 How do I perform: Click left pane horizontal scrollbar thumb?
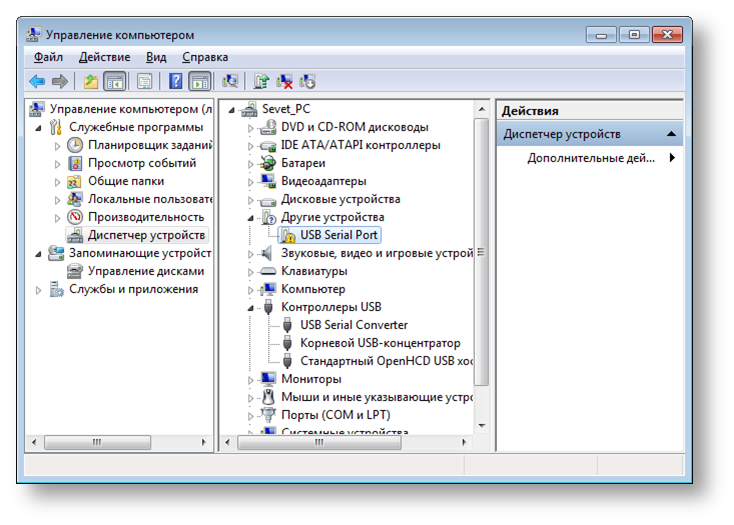click(97, 442)
